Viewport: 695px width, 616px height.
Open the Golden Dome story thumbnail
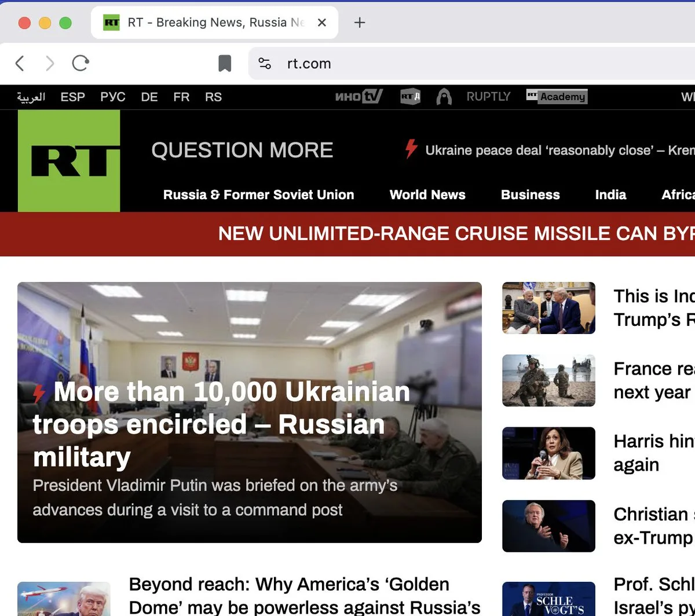pyautogui.click(x=64, y=599)
